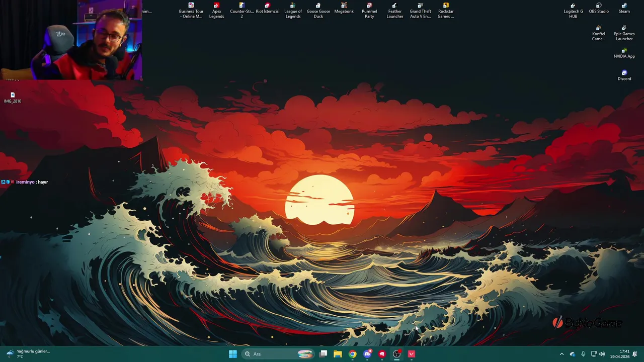Select OBS Studio desktop shortcut

599,9
